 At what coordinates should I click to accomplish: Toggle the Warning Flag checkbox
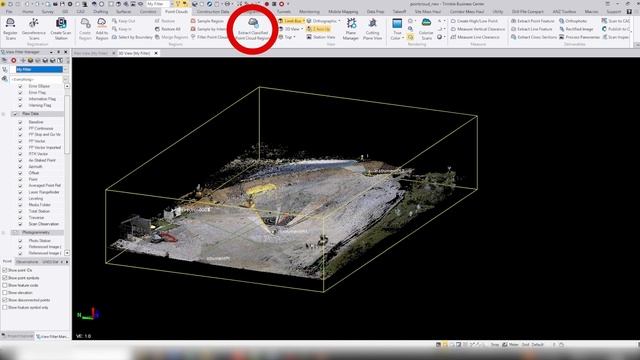(x=20, y=105)
